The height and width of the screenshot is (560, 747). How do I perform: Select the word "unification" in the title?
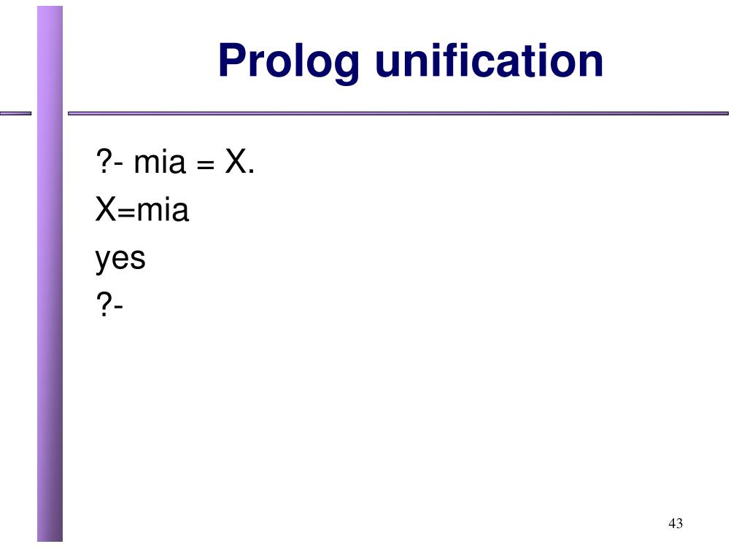489,60
